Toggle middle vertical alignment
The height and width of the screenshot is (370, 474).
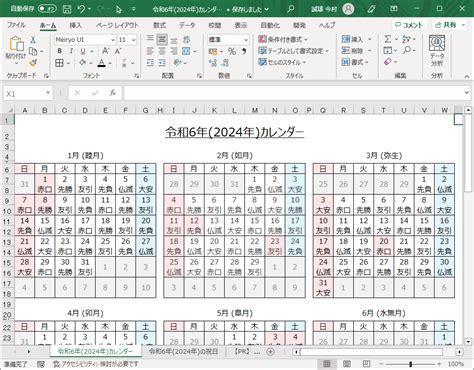point(162,40)
